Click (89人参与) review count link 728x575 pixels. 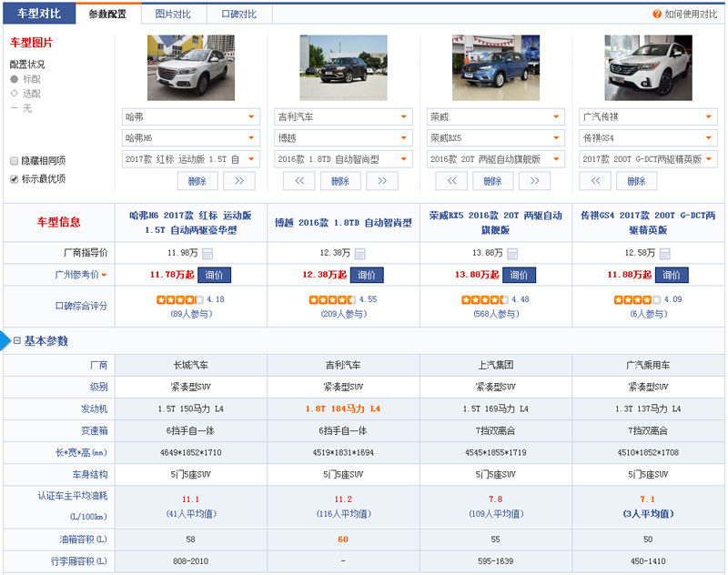(x=191, y=314)
